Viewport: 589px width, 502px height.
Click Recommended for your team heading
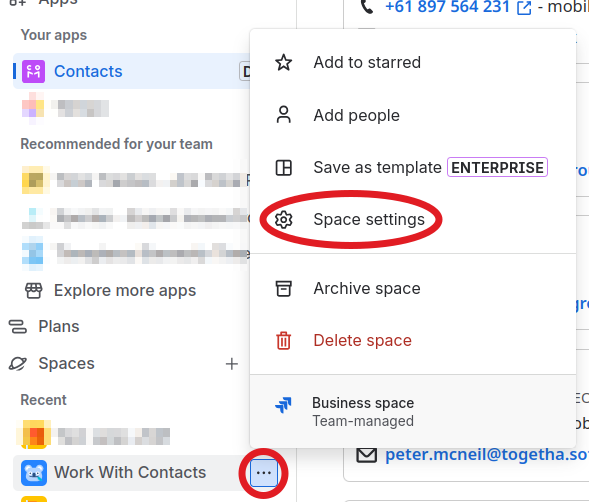coord(116,144)
